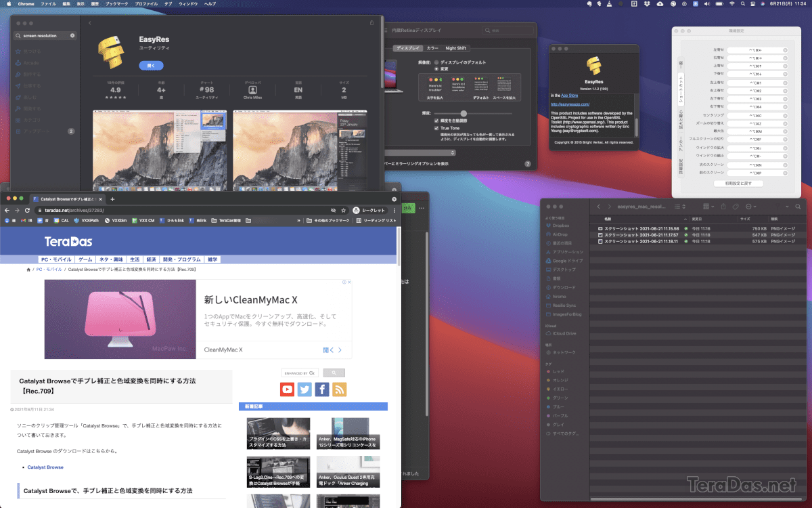This screenshot has width=812, height=508.
Task: Expand hidden bookmarks with the double chevron
Action: (x=298, y=221)
